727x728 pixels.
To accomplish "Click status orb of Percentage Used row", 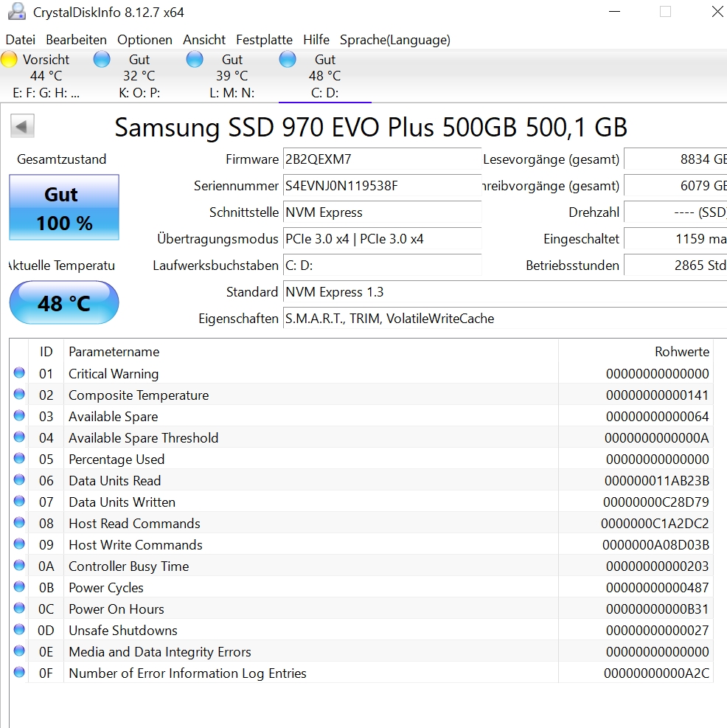I will pos(19,458).
